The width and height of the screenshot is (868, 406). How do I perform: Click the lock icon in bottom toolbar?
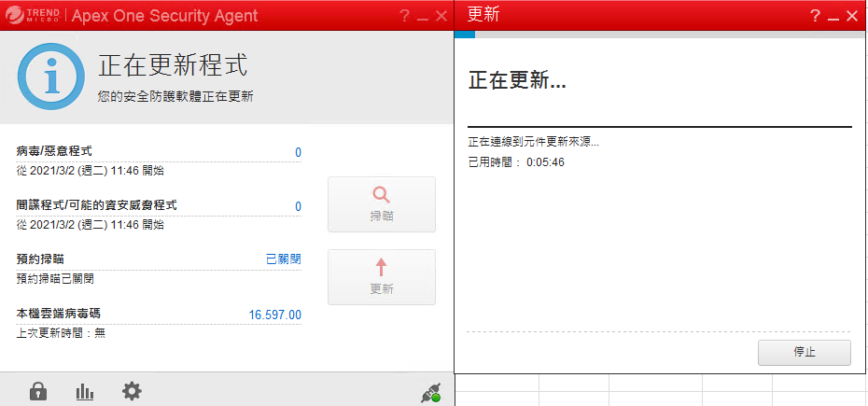(x=38, y=392)
